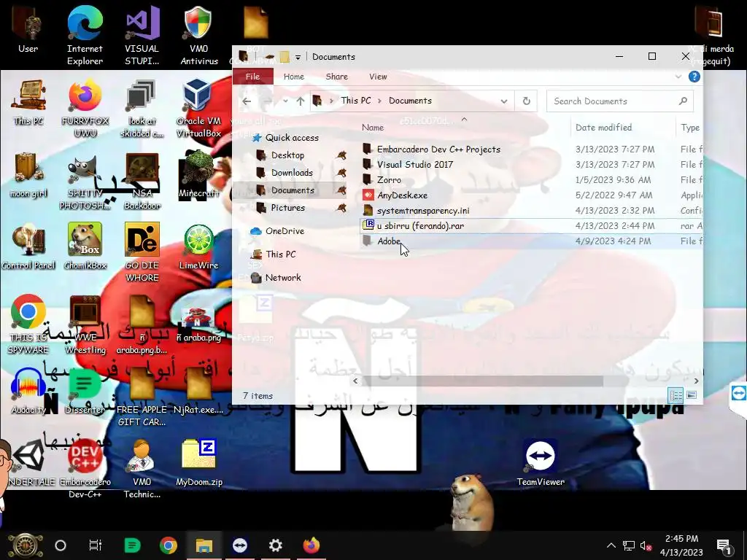The height and width of the screenshot is (560, 747).
Task: Go up one folder level
Action: click(300, 101)
